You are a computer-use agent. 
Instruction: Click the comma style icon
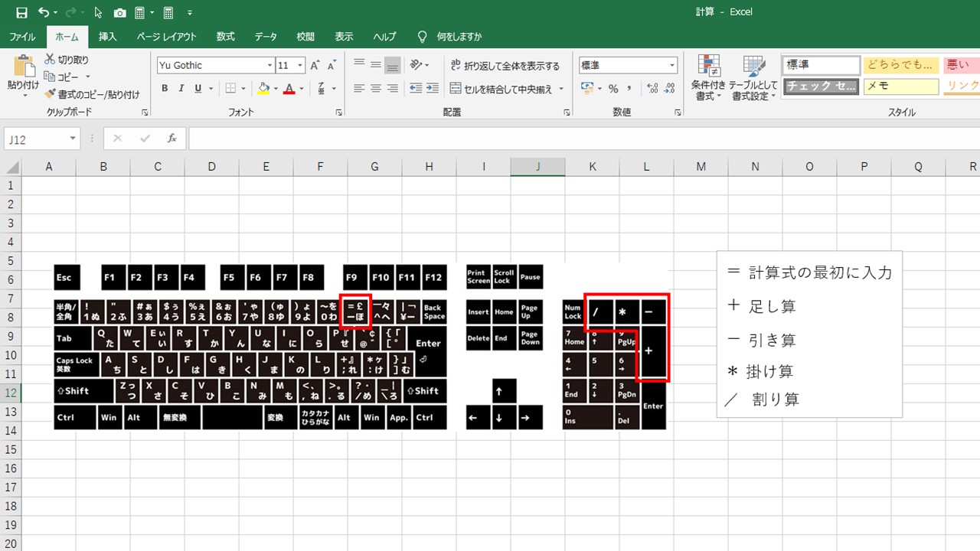[x=630, y=89]
